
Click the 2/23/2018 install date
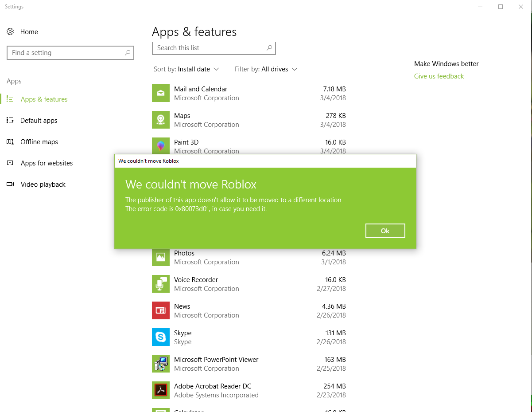coord(331,395)
